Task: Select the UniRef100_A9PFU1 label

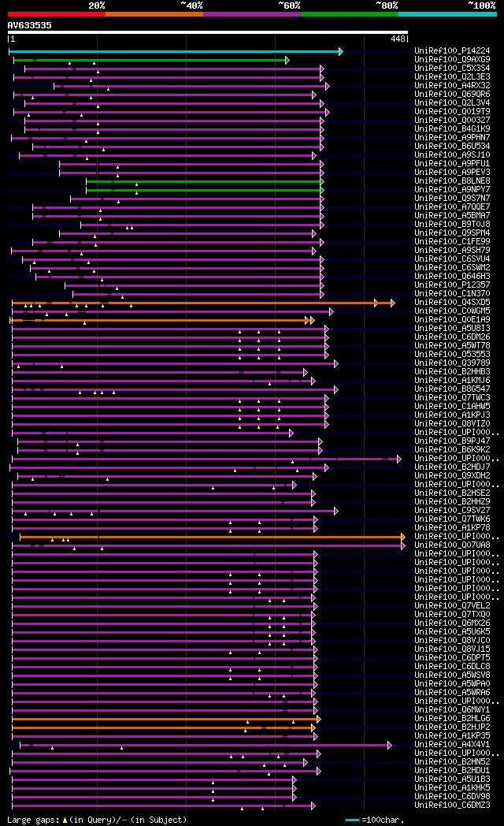Action: [x=452, y=163]
